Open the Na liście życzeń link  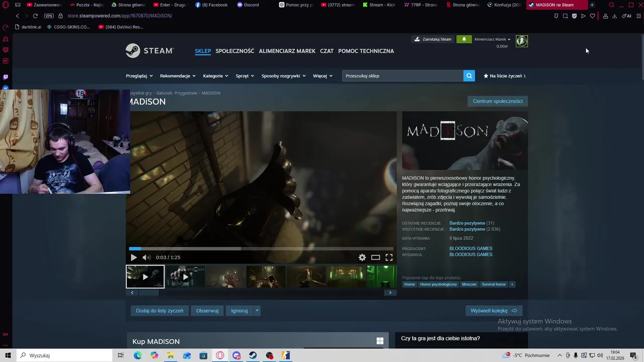505,76
